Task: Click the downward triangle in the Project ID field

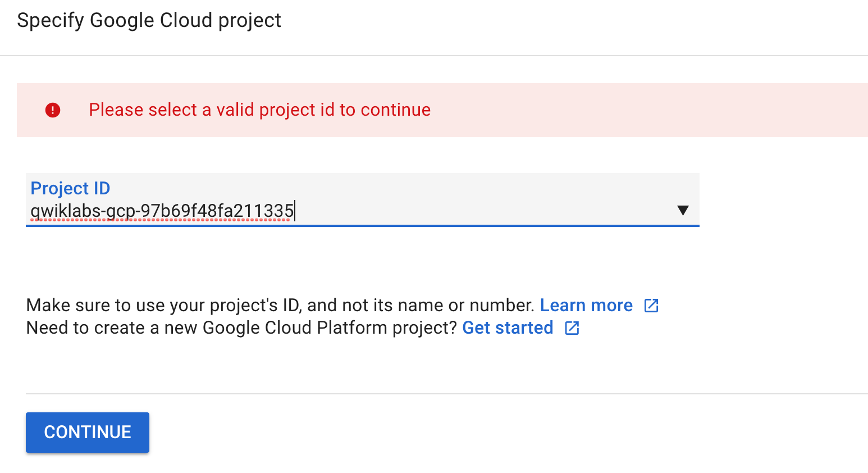Action: click(683, 211)
